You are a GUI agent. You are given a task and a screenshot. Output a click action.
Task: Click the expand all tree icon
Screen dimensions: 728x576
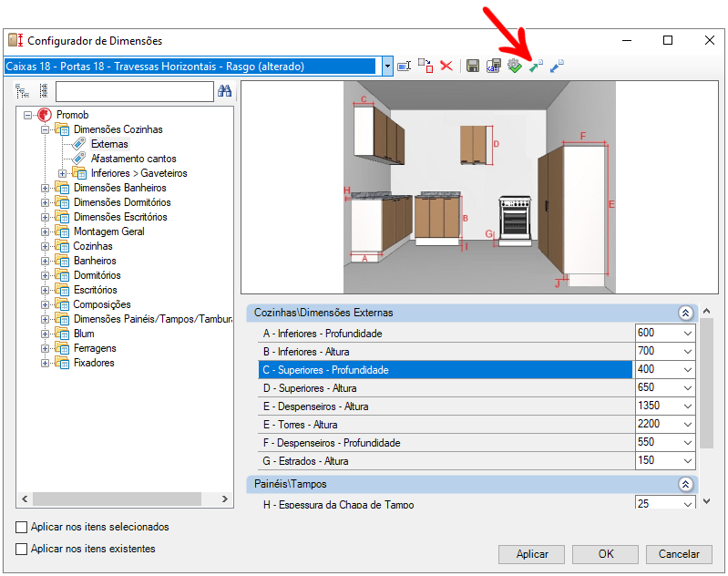[x=22, y=91]
